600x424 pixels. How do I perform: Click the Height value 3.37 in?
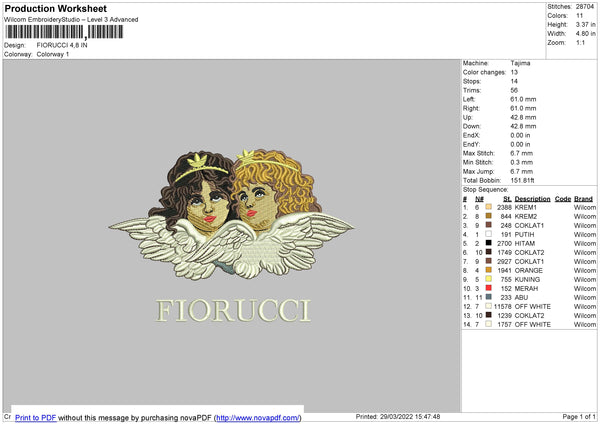(585, 24)
